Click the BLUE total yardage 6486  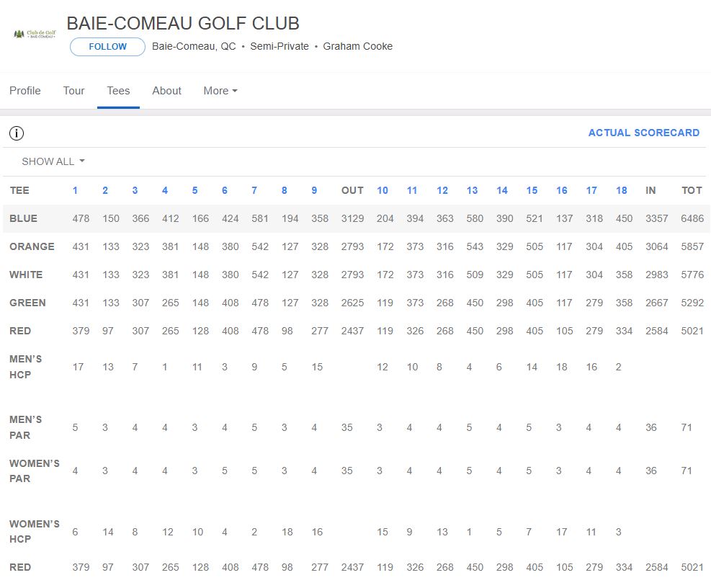(692, 218)
